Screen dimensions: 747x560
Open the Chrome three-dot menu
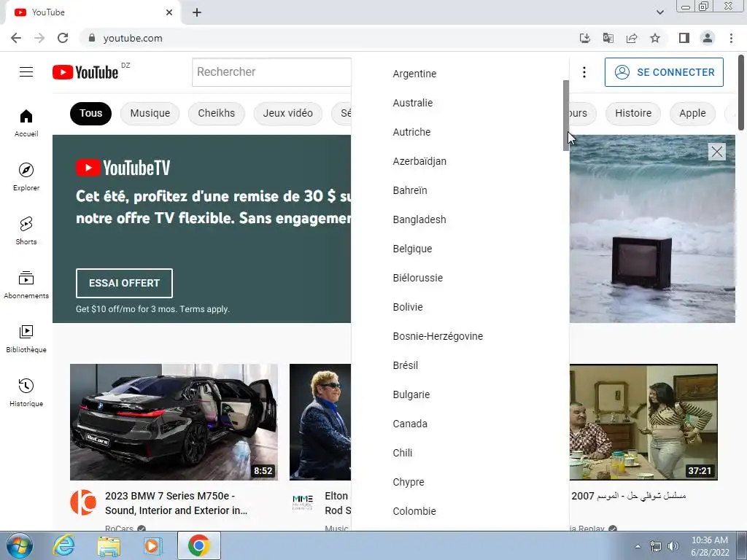tap(731, 38)
